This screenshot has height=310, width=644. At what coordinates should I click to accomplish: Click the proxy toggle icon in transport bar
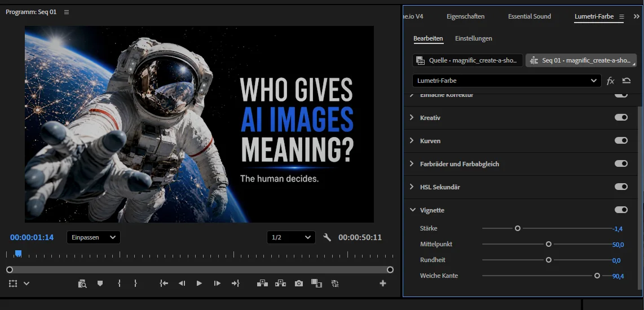(335, 284)
